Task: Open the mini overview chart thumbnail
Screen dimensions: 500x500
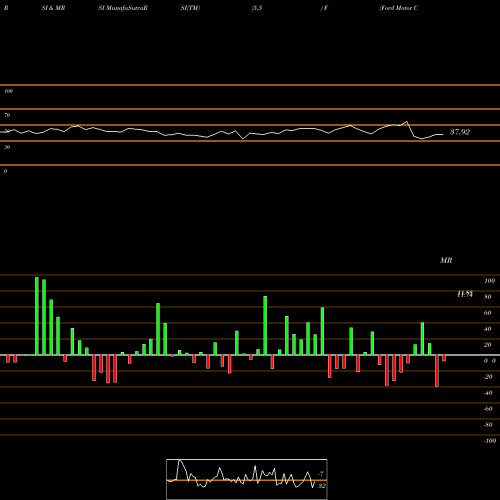Action: click(247, 479)
